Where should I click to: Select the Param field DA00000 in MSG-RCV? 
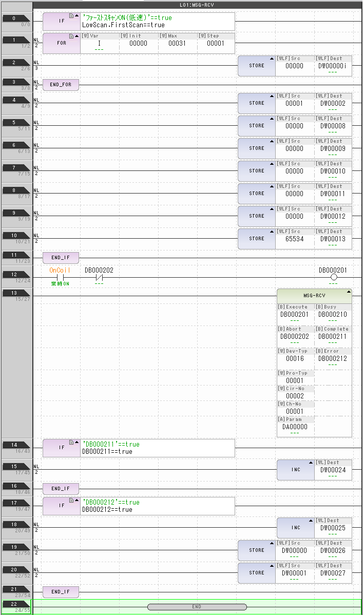(x=294, y=427)
